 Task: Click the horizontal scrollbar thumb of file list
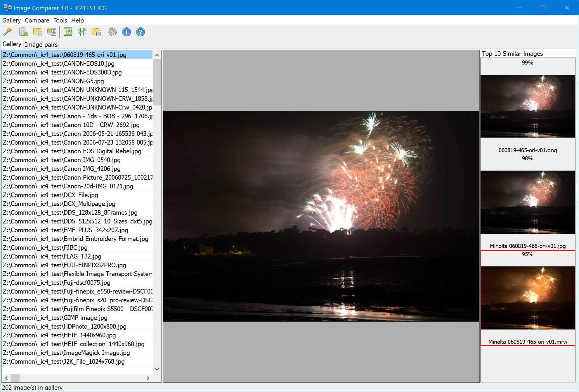[15, 378]
